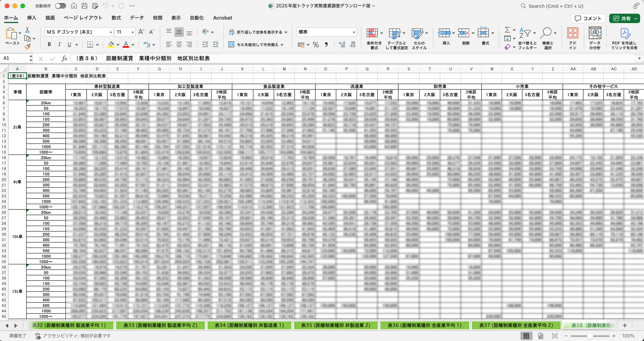Click the add new sheet plus button
644x341 pixels.
click(625, 325)
